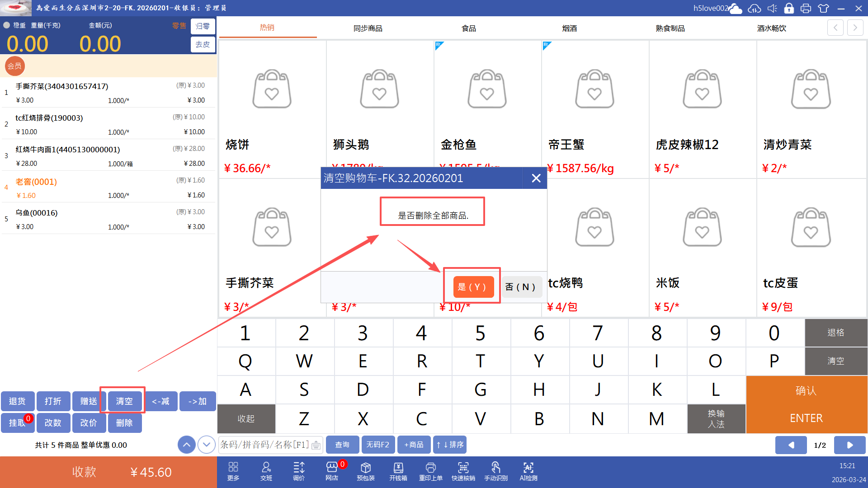
Task: Click the barcode search input field
Action: [265, 445]
